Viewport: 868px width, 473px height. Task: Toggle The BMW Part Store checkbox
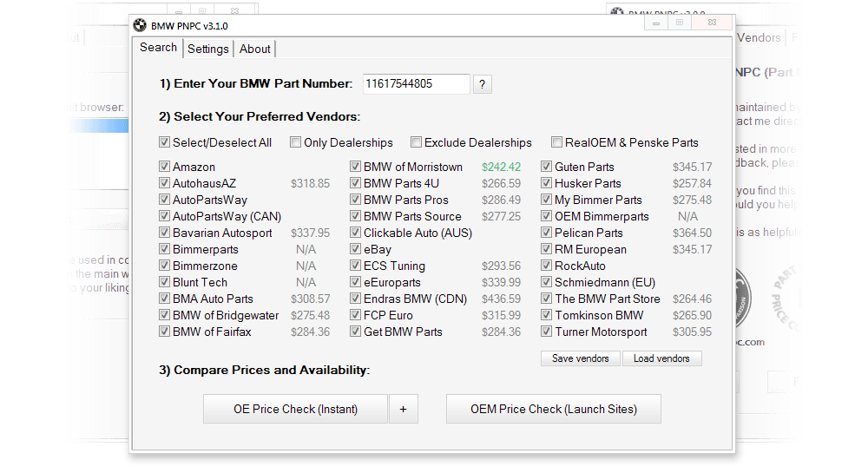tap(546, 299)
